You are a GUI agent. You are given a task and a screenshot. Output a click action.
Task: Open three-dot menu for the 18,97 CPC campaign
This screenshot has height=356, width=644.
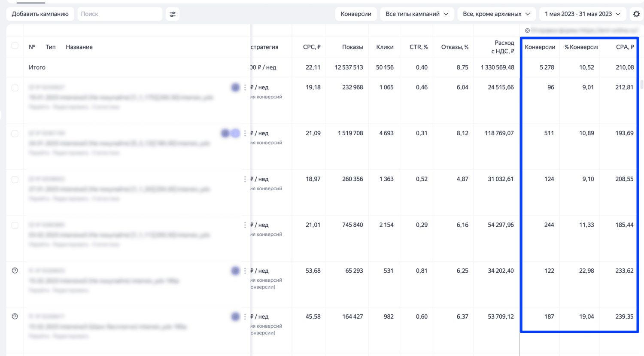(245, 179)
